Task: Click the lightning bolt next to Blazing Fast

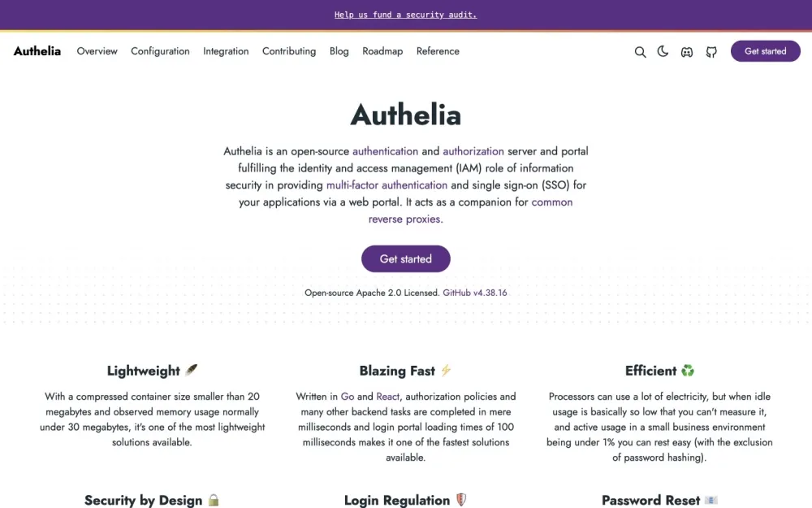Action: coord(445,370)
